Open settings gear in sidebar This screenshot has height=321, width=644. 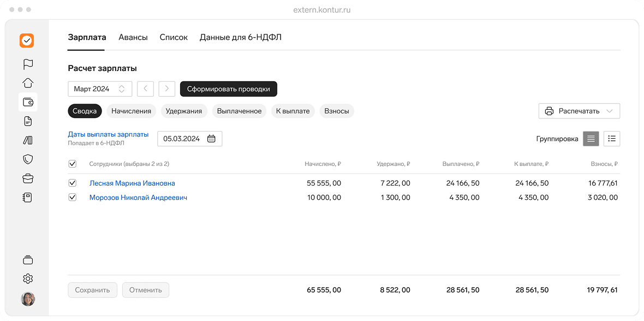pos(28,278)
